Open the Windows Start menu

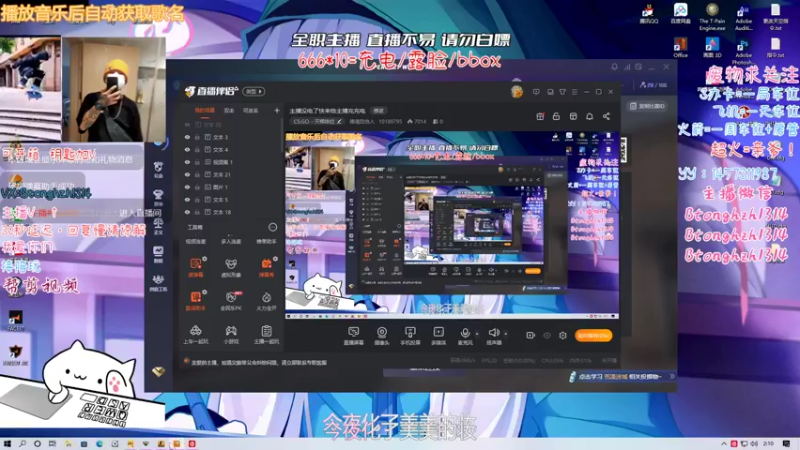point(7,444)
